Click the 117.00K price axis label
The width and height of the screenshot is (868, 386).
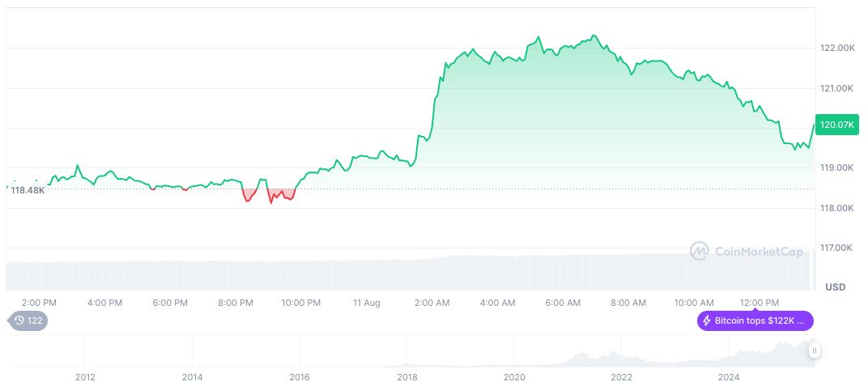point(837,248)
